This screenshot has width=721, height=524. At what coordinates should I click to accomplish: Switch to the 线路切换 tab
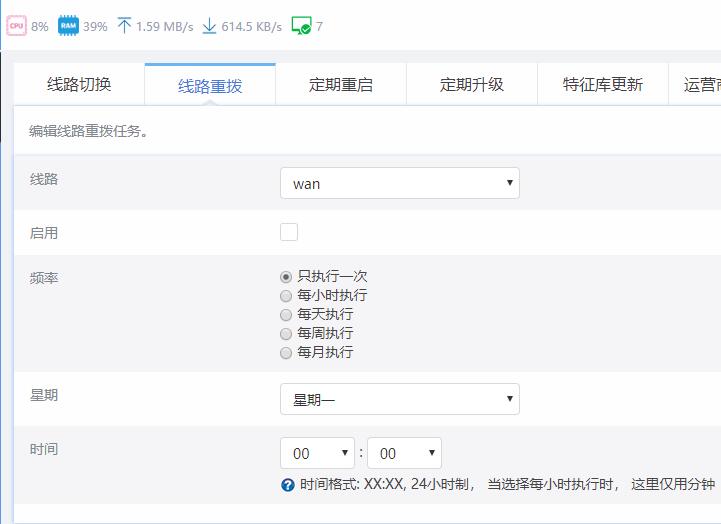click(x=79, y=85)
